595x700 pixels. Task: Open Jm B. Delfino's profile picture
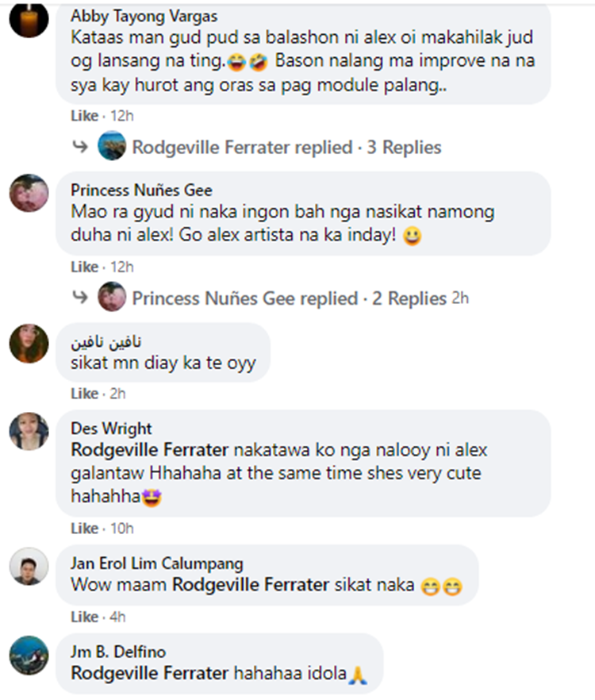click(29, 655)
